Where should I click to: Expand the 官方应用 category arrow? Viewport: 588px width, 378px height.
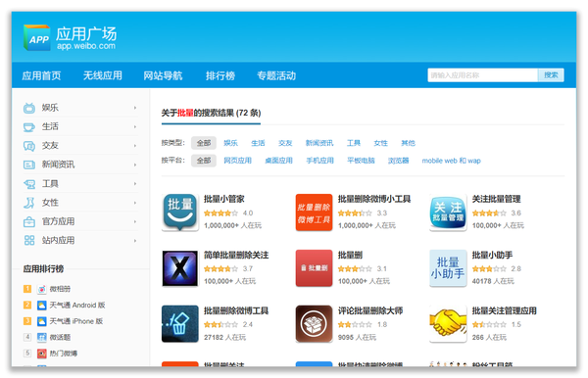pyautogui.click(x=135, y=221)
